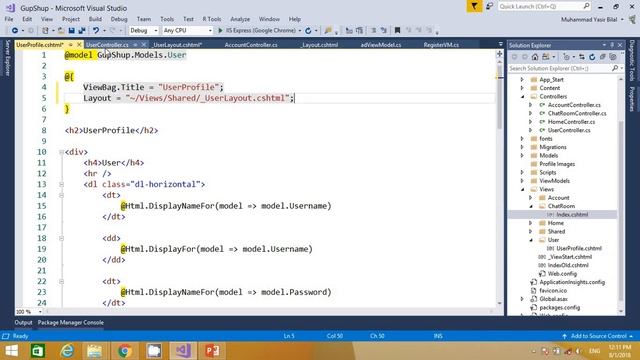Screen dimensions: 640x360
Task: Click the Navigate Backward toolbar arrow
Action: click(15, 31)
